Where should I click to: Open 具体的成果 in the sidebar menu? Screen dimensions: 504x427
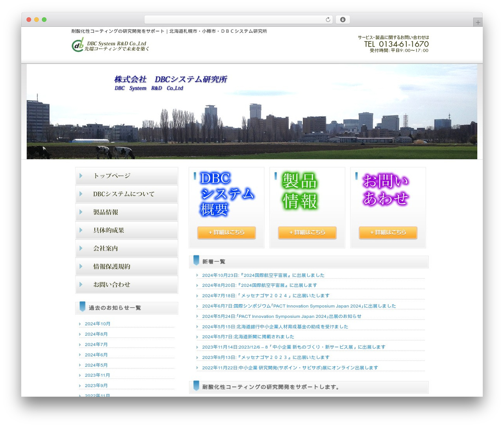[x=126, y=230]
